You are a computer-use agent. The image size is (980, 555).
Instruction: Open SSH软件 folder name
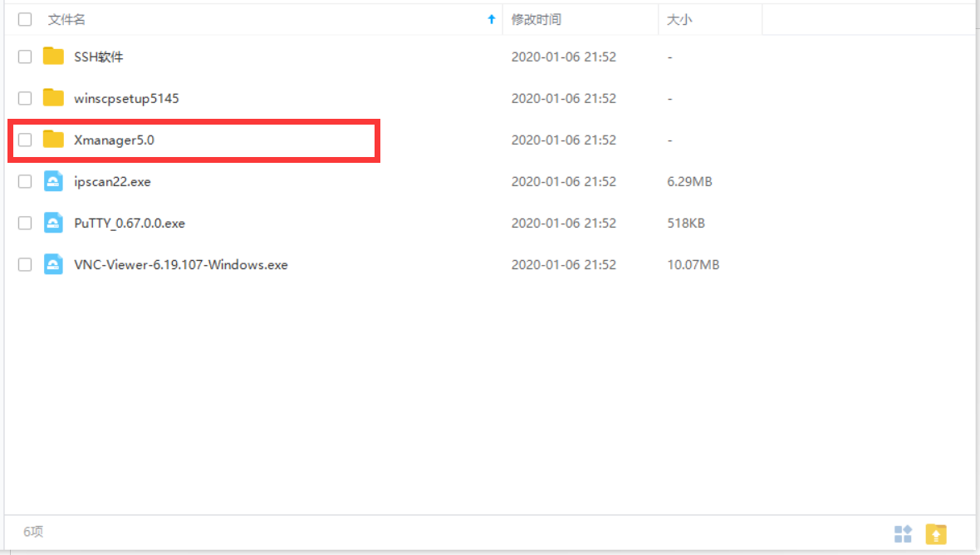point(99,56)
